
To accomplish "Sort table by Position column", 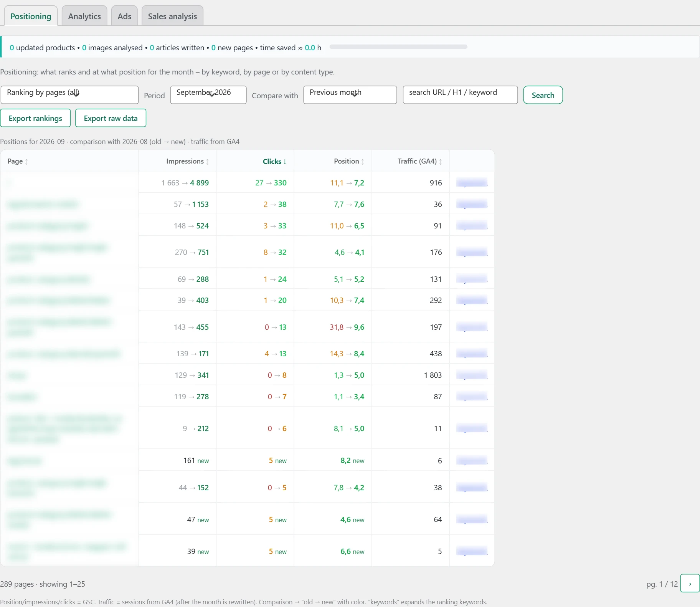I will tap(349, 161).
